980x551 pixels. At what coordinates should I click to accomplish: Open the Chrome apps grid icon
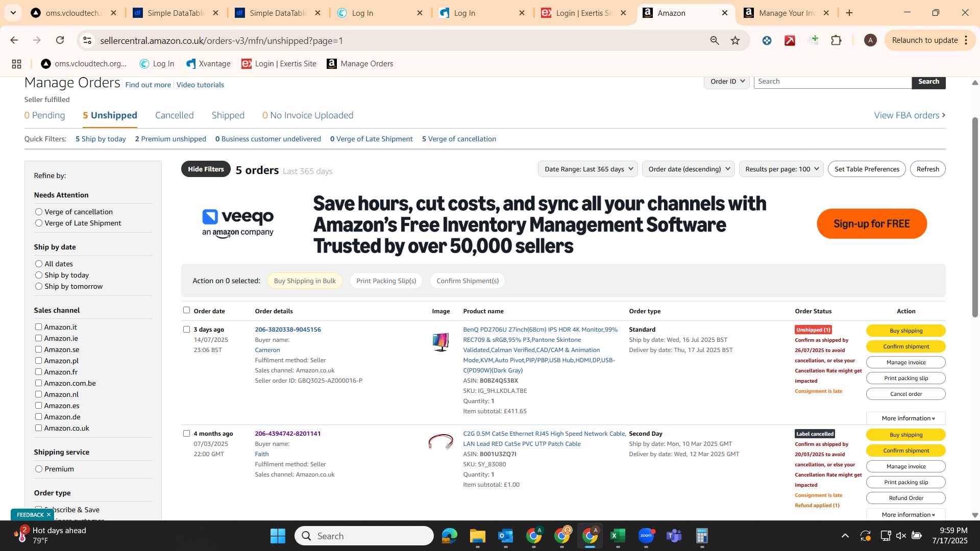click(x=16, y=64)
